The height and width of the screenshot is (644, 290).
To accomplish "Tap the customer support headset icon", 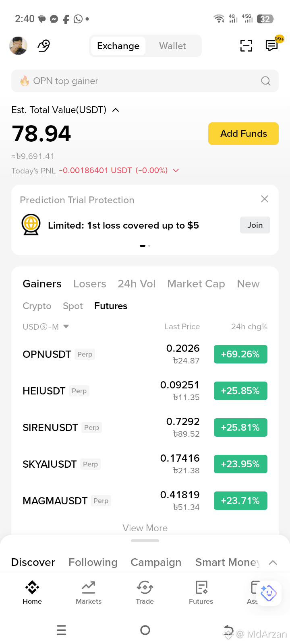I will coord(43,46).
